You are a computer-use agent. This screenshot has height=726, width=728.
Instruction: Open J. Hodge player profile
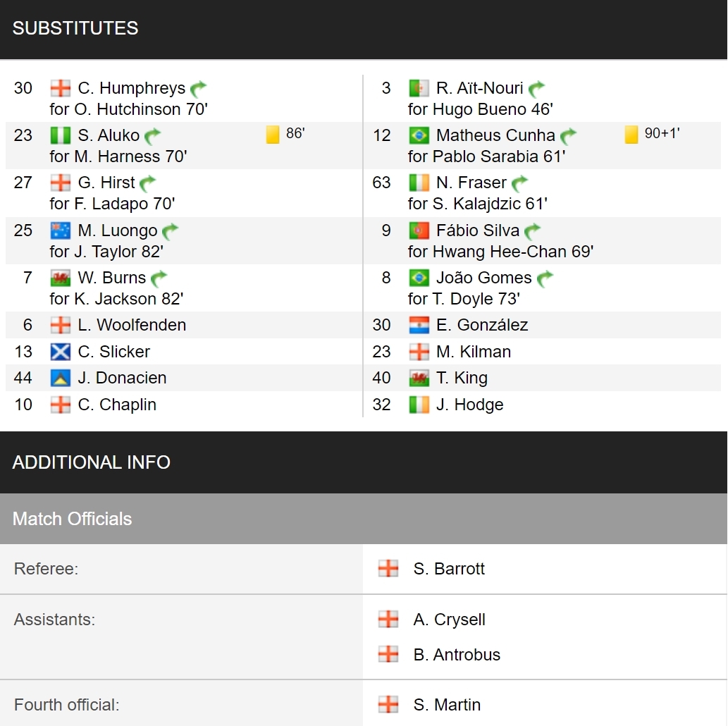(470, 405)
